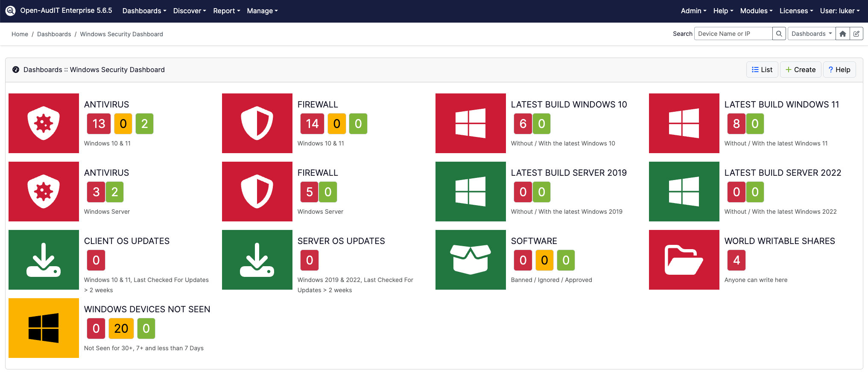This screenshot has width=868, height=372.
Task: Open the Latest Build Windows 11 tile icon
Action: pyautogui.click(x=684, y=123)
